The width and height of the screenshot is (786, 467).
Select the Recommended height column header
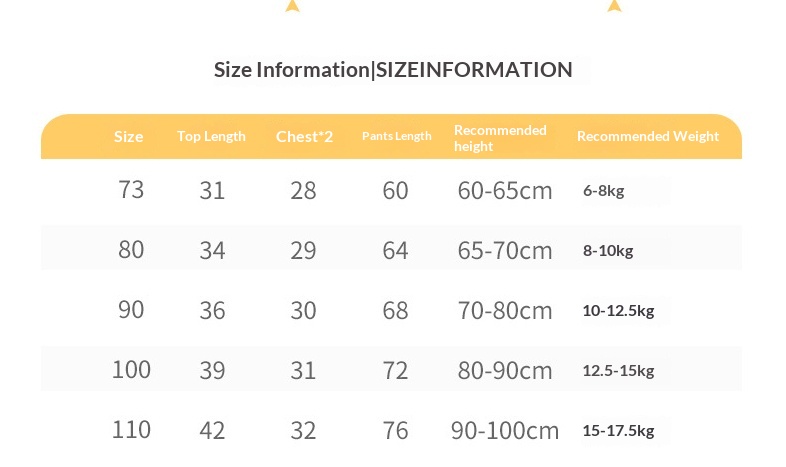[500, 138]
